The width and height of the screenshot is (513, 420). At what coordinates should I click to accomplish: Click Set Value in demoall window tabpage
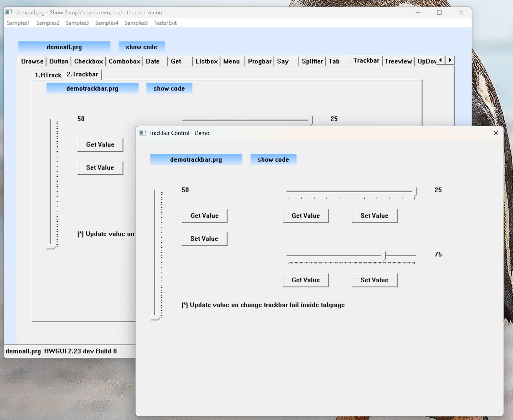[x=100, y=168]
